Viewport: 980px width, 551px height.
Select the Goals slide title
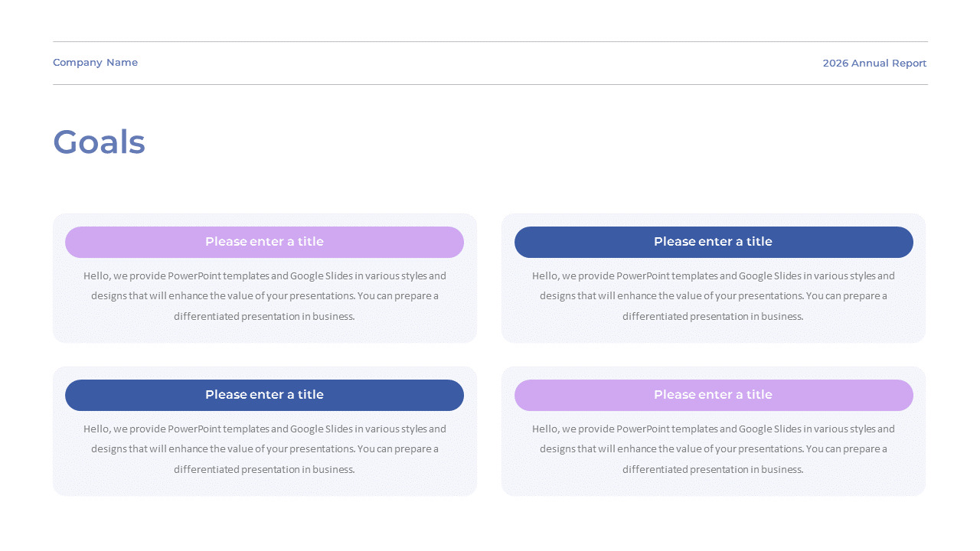click(x=99, y=142)
